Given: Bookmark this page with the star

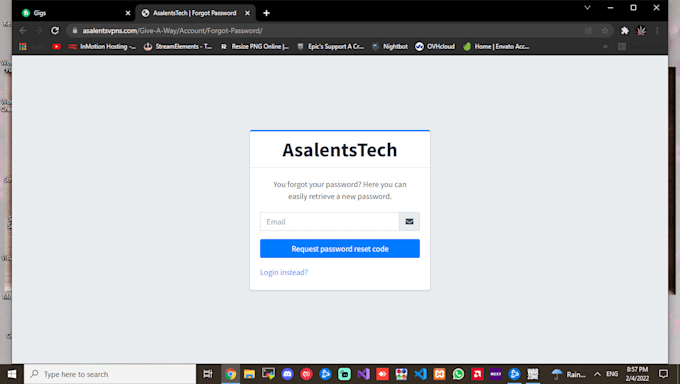Looking at the screenshot, I should 605,30.
